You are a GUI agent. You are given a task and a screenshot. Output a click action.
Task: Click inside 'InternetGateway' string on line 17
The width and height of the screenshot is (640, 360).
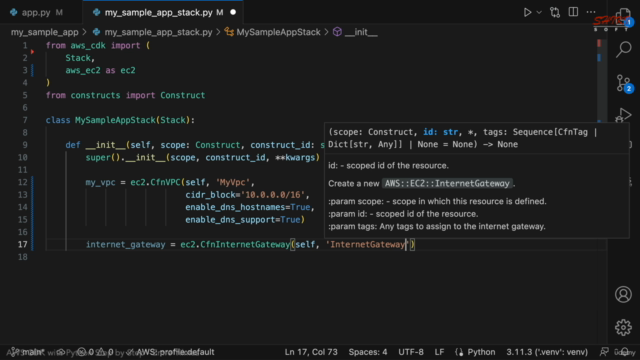click(x=367, y=244)
